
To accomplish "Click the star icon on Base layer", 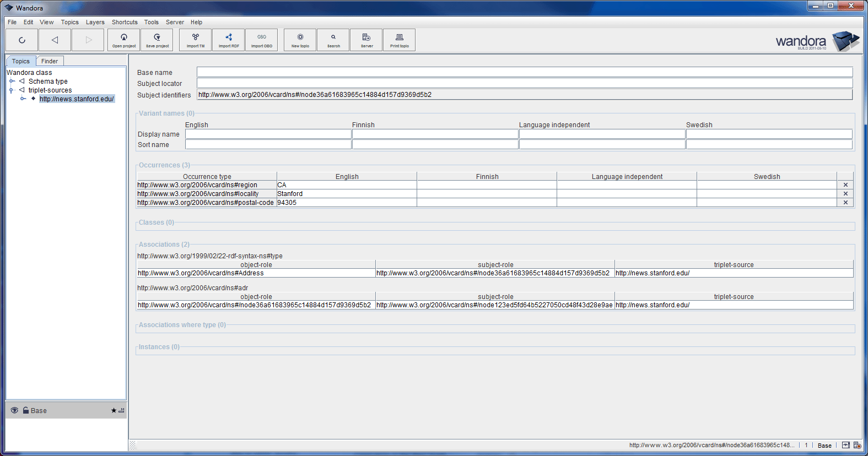I will (x=114, y=410).
